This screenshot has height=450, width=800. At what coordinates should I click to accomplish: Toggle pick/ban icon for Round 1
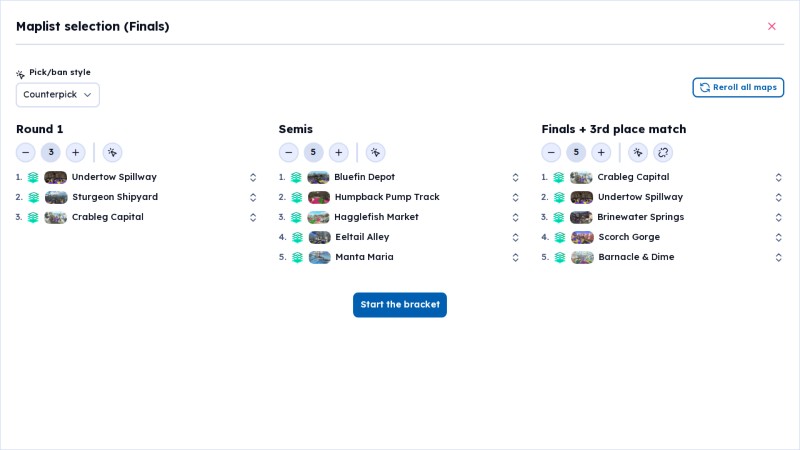tap(112, 153)
